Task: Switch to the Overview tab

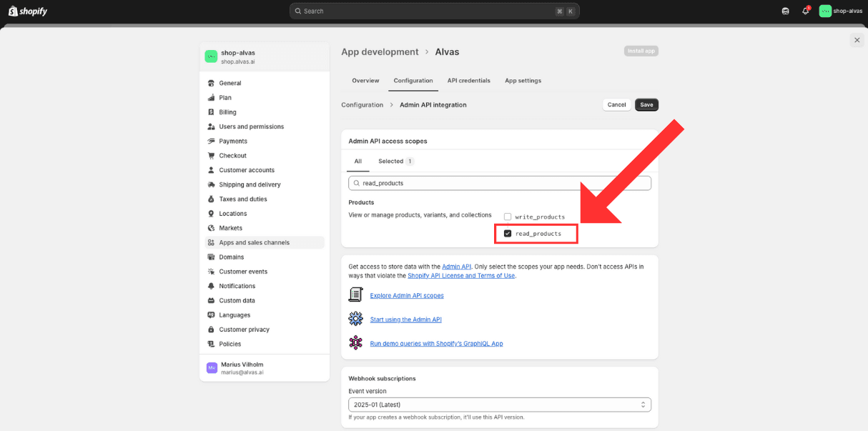Action: [365, 80]
